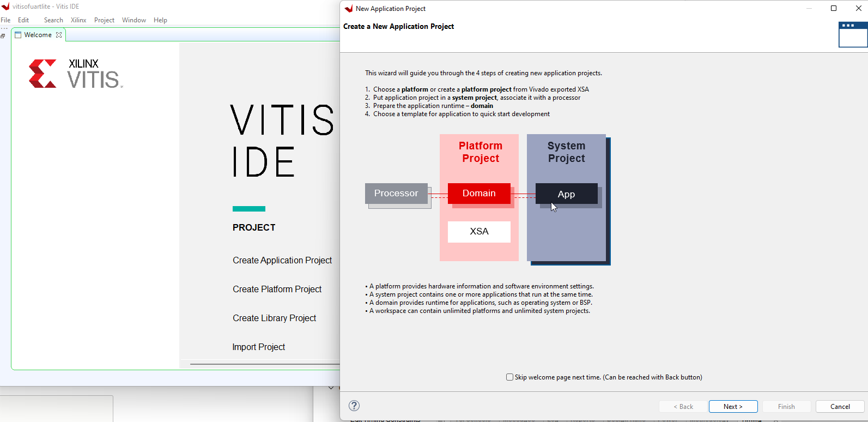Click bullet 'A workspace can contain unlimited platforms'
The height and width of the screenshot is (422, 868).
(478, 311)
